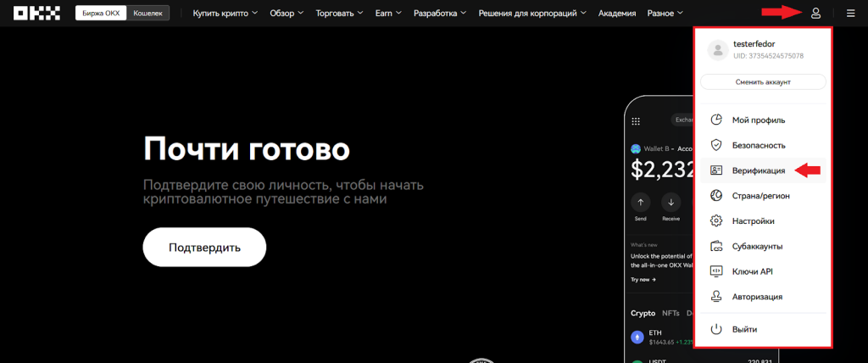Select the Crypto tab on the phone mockup
This screenshot has height=363, width=868.
point(643,313)
